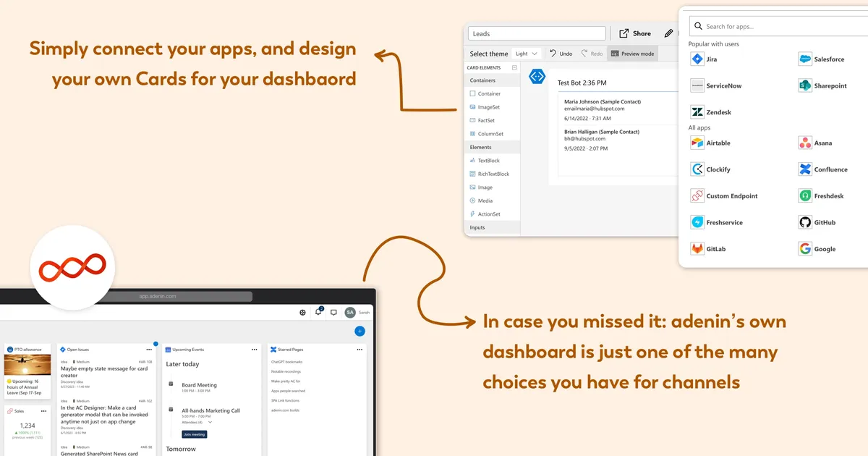The height and width of the screenshot is (456, 868).
Task: Click the Search for apps field
Action: (774, 25)
